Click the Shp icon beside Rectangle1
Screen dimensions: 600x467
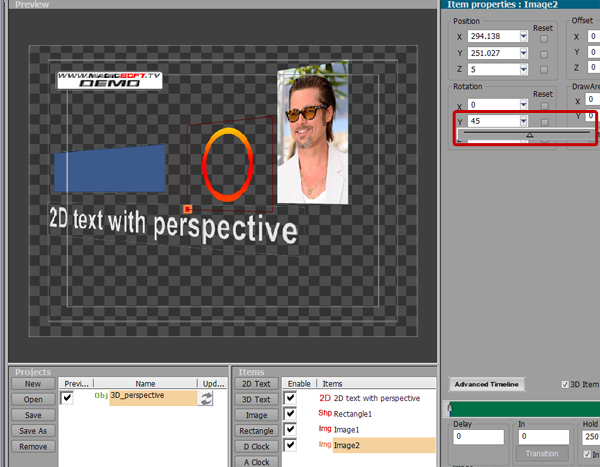tap(325, 413)
